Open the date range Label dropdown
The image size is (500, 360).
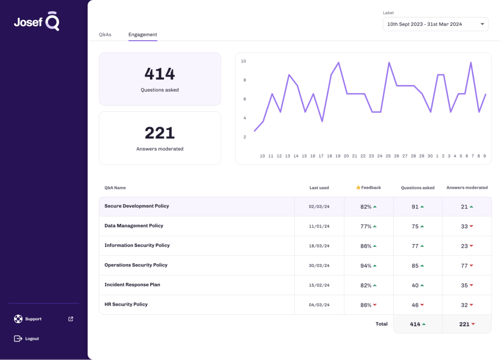coord(436,24)
